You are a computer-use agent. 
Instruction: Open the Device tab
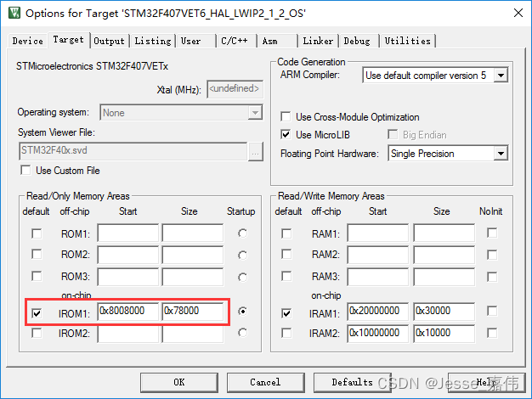pyautogui.click(x=27, y=41)
